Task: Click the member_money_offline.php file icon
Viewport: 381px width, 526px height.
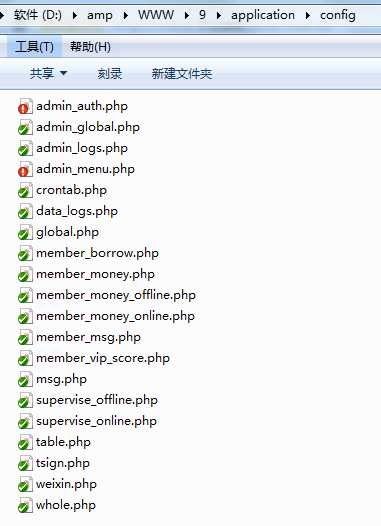Action: (25, 295)
